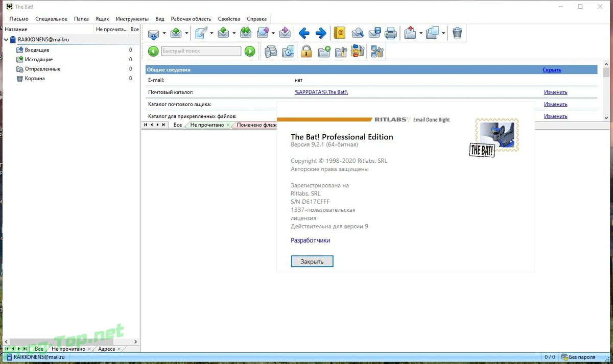Open the Sorting Office filter icon
The height and width of the screenshot is (364, 613).
358,51
